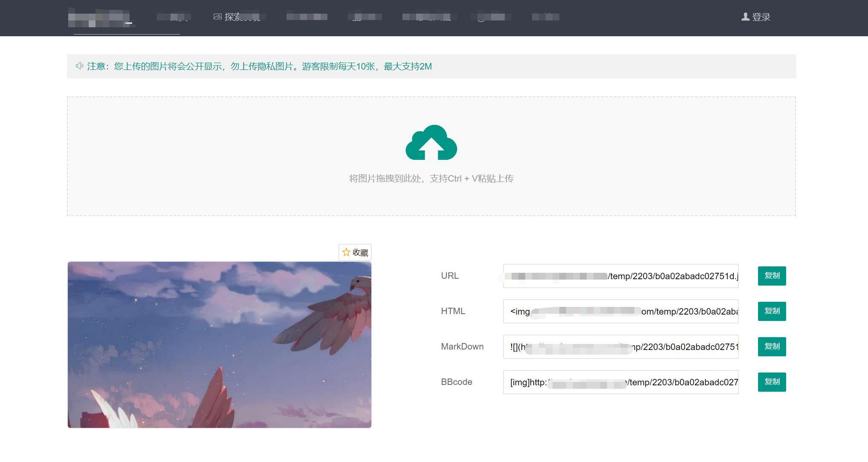Select the BBcode text field
The height and width of the screenshot is (462, 868).
[620, 382]
